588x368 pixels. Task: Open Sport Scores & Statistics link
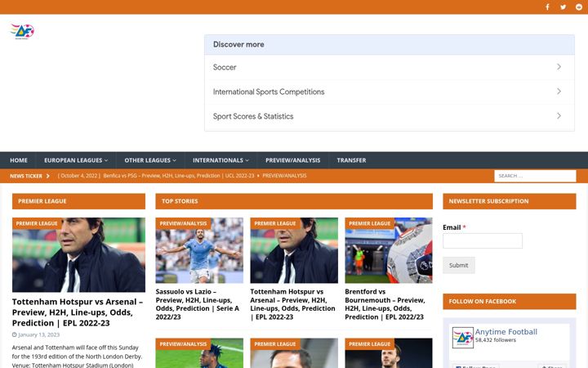tap(253, 116)
